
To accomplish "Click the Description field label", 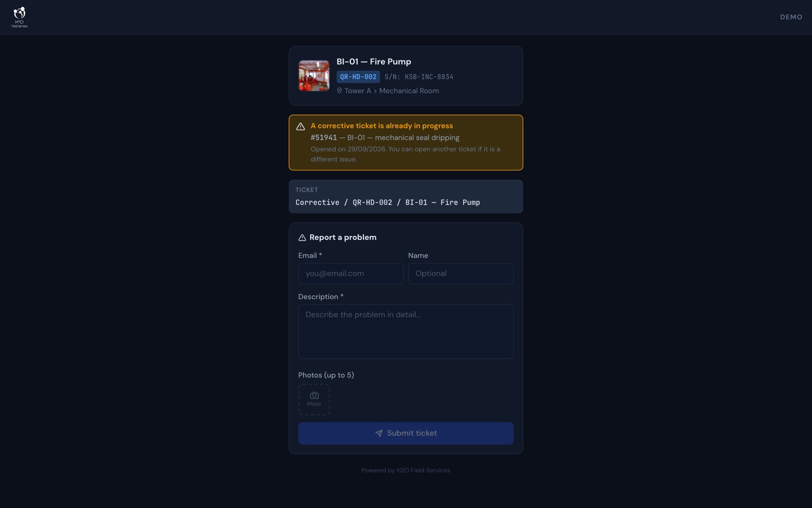I will 321,297.
